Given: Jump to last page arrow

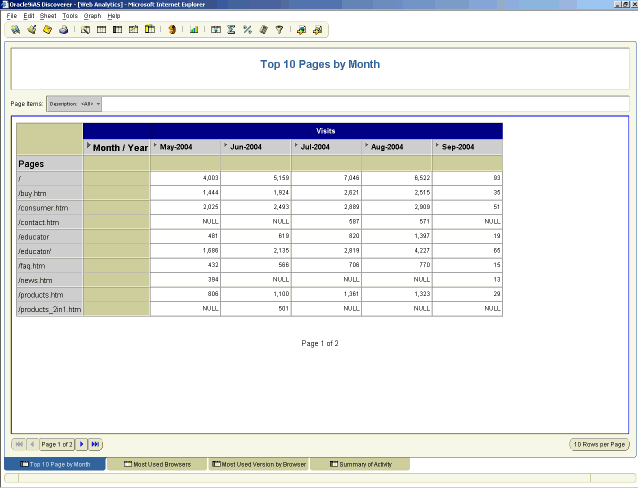Looking at the screenshot, I should click(x=95, y=444).
